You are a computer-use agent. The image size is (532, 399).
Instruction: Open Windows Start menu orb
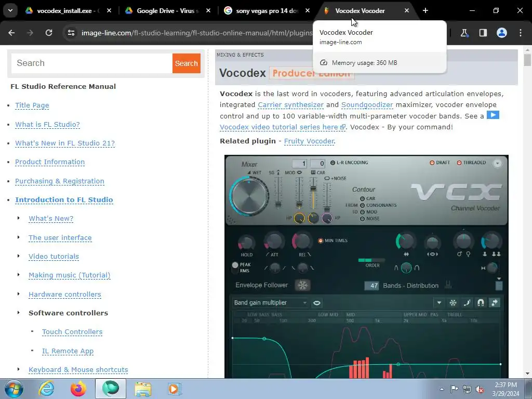pos(14,389)
